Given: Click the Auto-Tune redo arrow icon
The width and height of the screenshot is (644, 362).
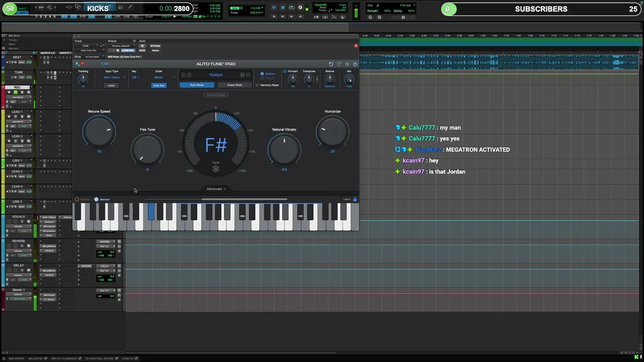Looking at the screenshot, I should tap(339, 64).
